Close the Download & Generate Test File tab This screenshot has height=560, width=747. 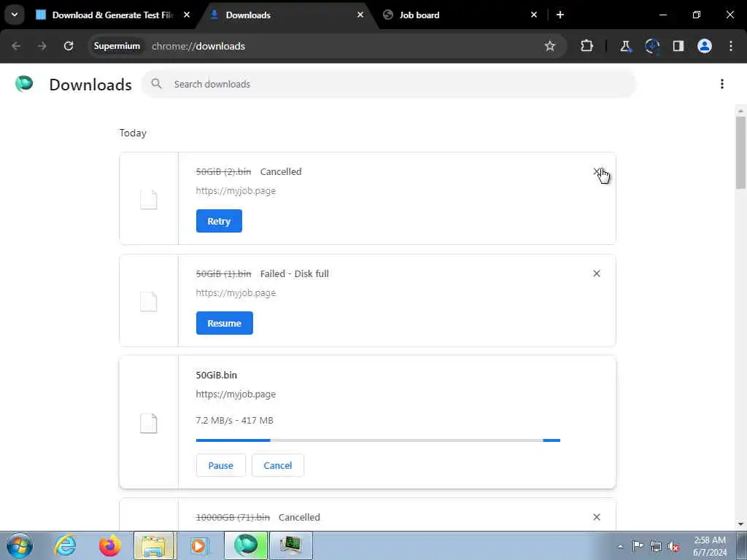click(x=187, y=15)
